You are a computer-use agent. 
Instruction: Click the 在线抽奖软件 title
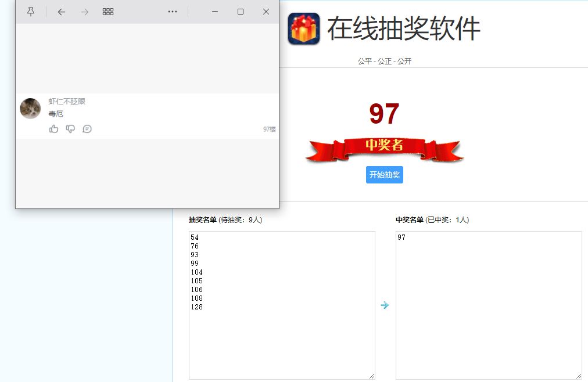tap(403, 28)
